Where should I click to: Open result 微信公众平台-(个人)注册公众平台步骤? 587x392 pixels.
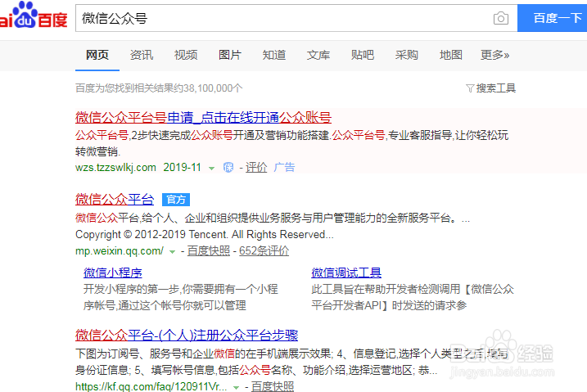187,336
